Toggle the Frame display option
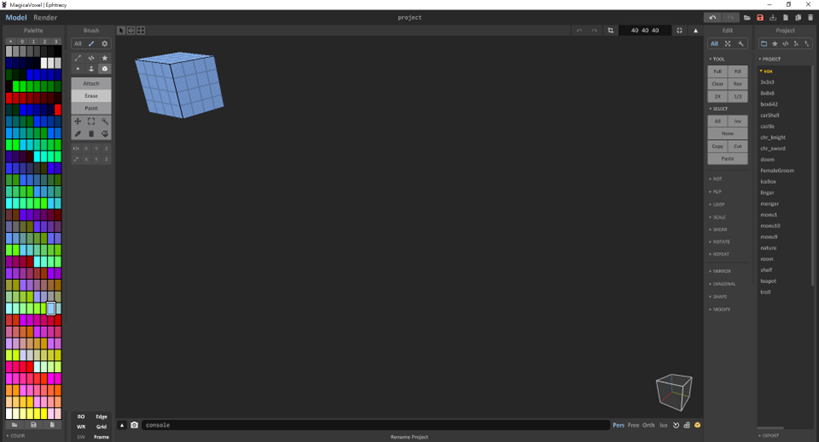The height and width of the screenshot is (442, 819). coord(101,436)
